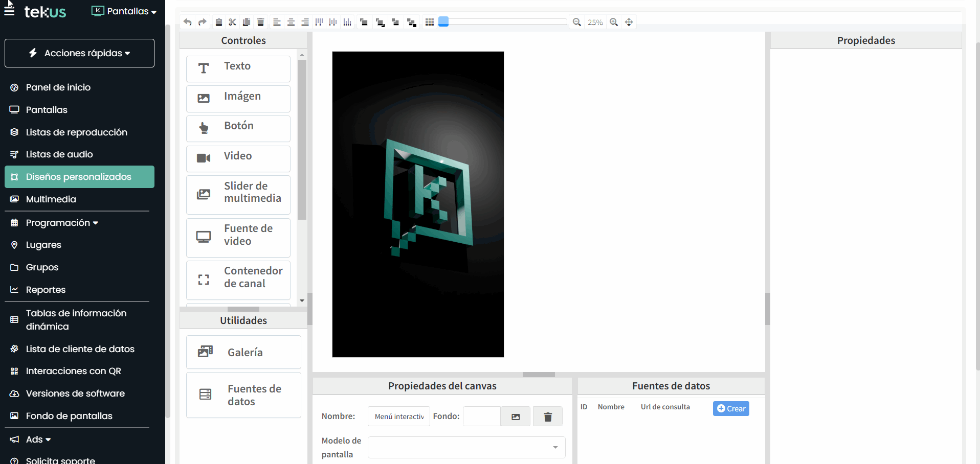Open Multimedia in the sidebar
Image resolution: width=980 pixels, height=464 pixels.
51,199
